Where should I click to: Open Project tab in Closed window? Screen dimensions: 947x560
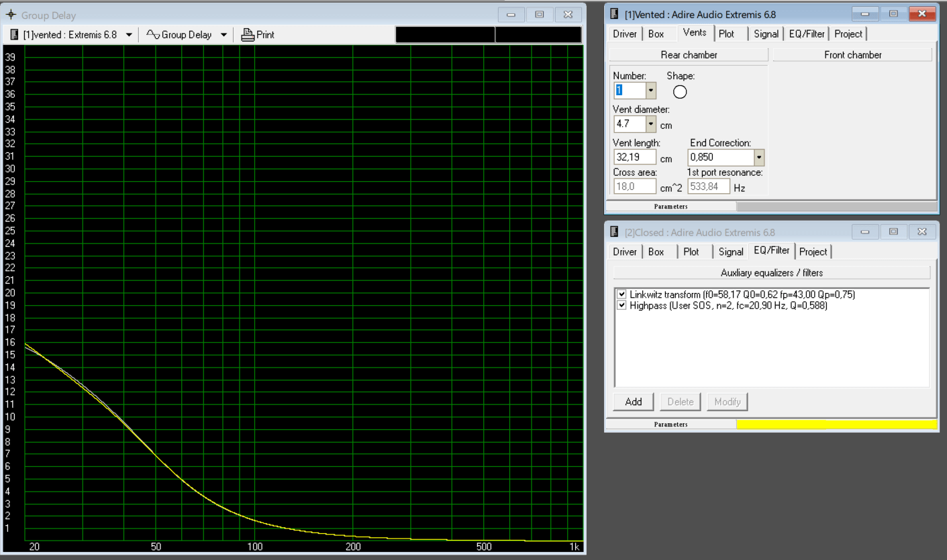coord(813,251)
